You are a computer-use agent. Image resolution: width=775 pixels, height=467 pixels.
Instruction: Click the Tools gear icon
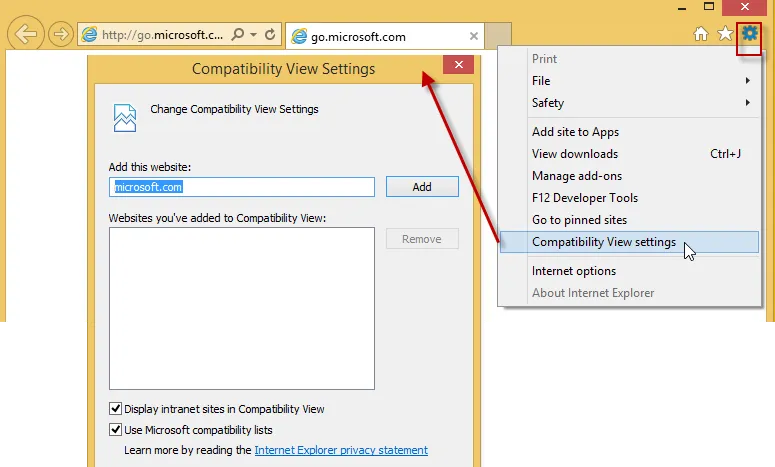749,34
